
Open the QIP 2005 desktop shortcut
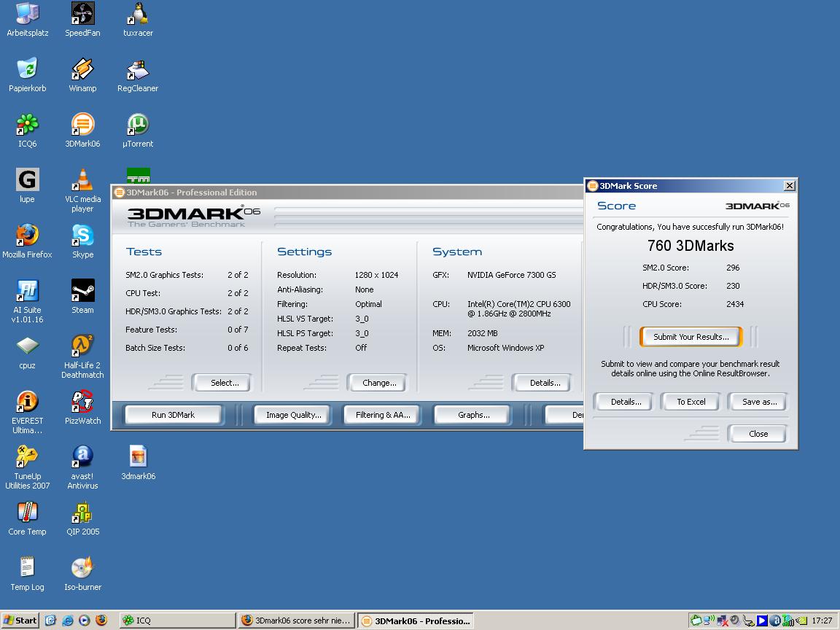82,518
